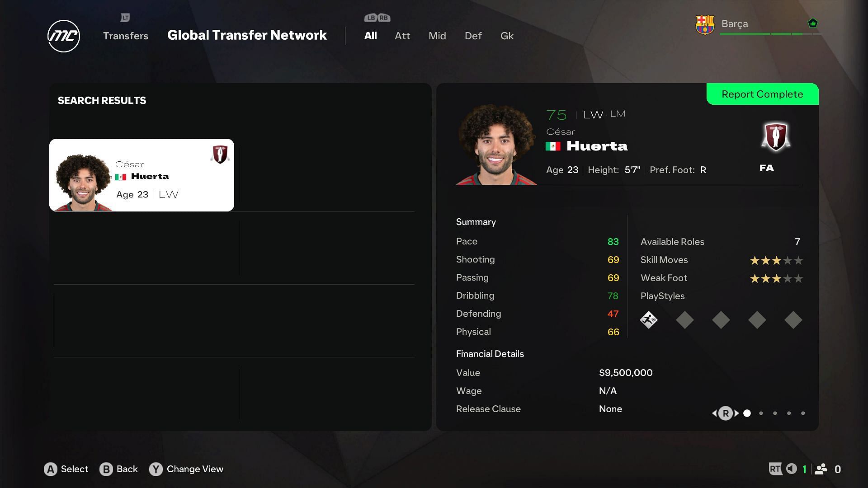Open the Transfers section

coord(125,36)
